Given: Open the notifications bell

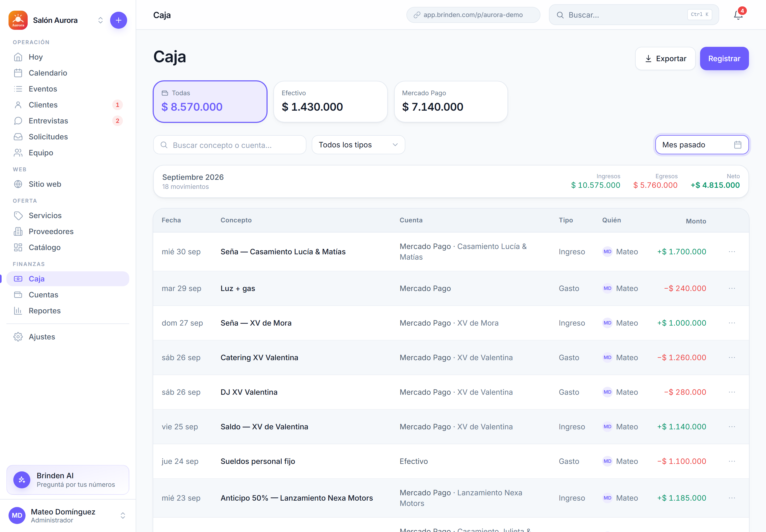Looking at the screenshot, I should (x=738, y=15).
